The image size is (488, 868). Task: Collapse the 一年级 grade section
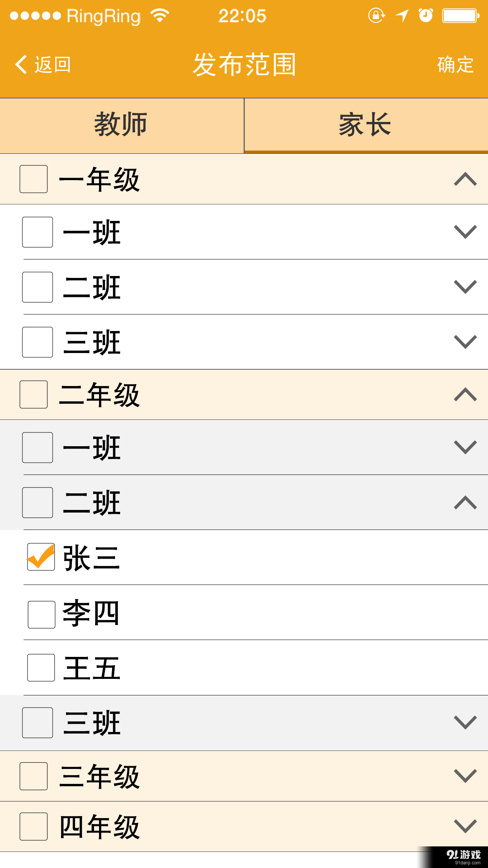pyautogui.click(x=465, y=179)
